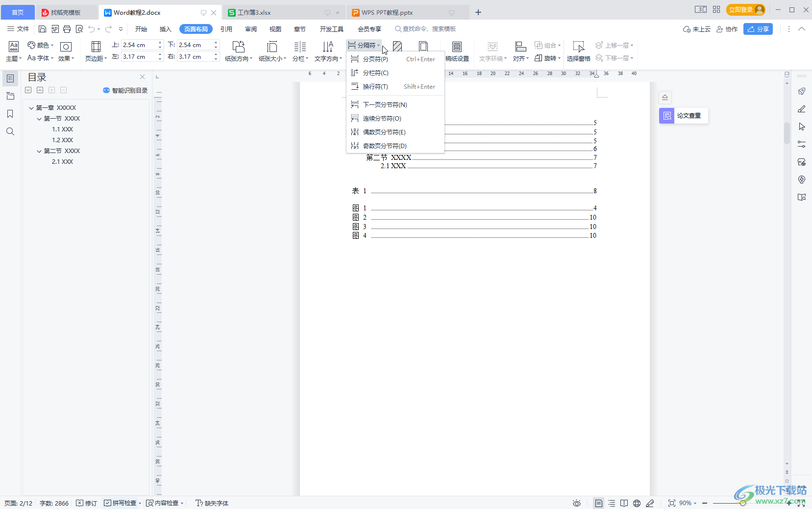Switch to the 工作簿3.xlsx document tab

tap(284, 12)
